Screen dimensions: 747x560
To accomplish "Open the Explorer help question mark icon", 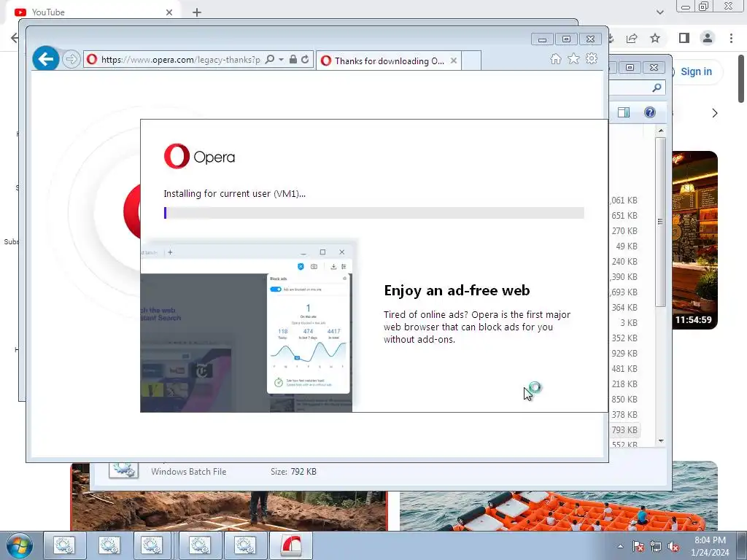I will click(650, 112).
